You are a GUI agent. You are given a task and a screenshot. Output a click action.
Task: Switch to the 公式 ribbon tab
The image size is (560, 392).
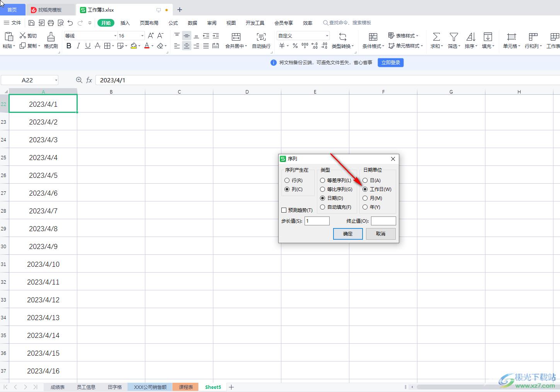point(173,23)
